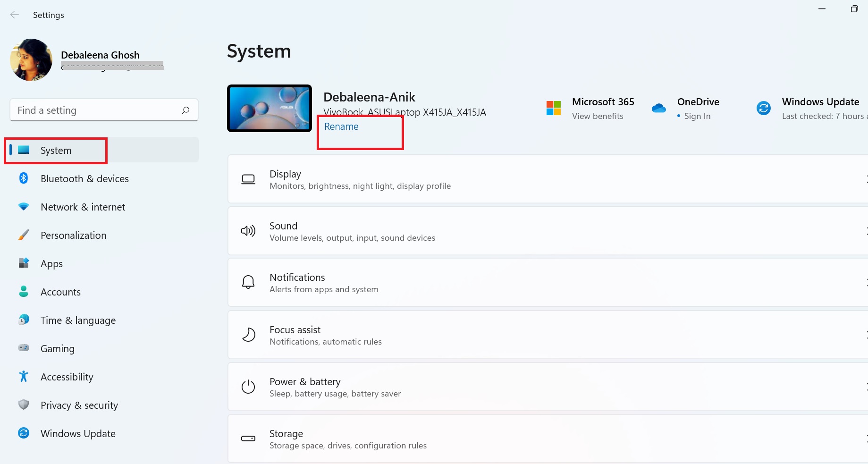Click the OneDrive cloud icon

(659, 108)
